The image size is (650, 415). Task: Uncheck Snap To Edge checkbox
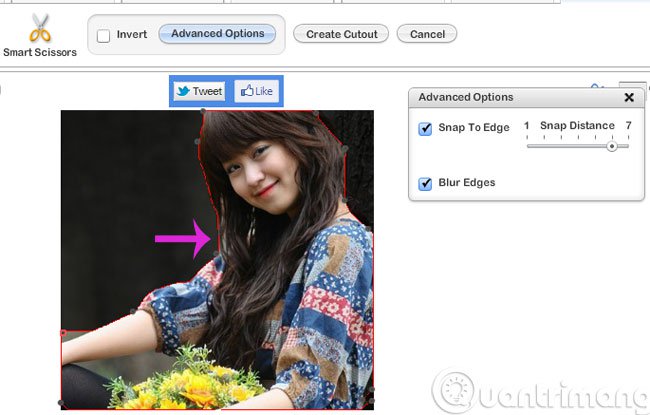pyautogui.click(x=425, y=129)
